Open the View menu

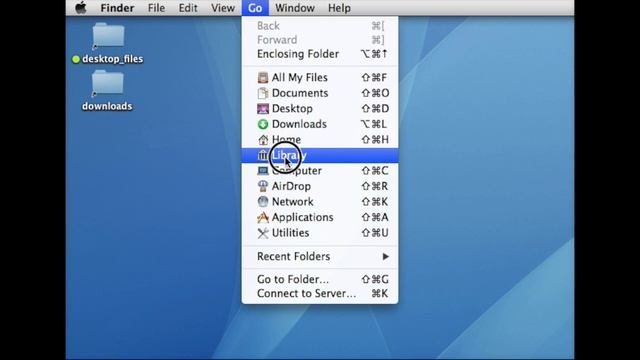tap(222, 8)
